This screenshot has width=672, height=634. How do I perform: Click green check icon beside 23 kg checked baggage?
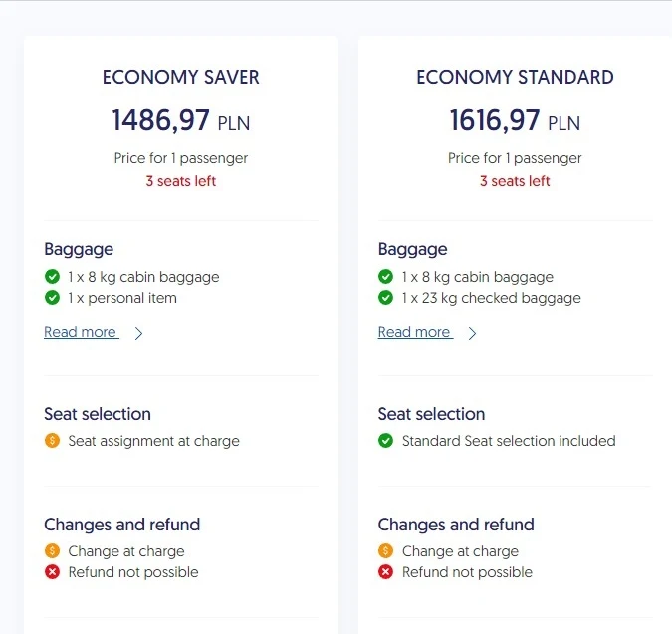(385, 298)
